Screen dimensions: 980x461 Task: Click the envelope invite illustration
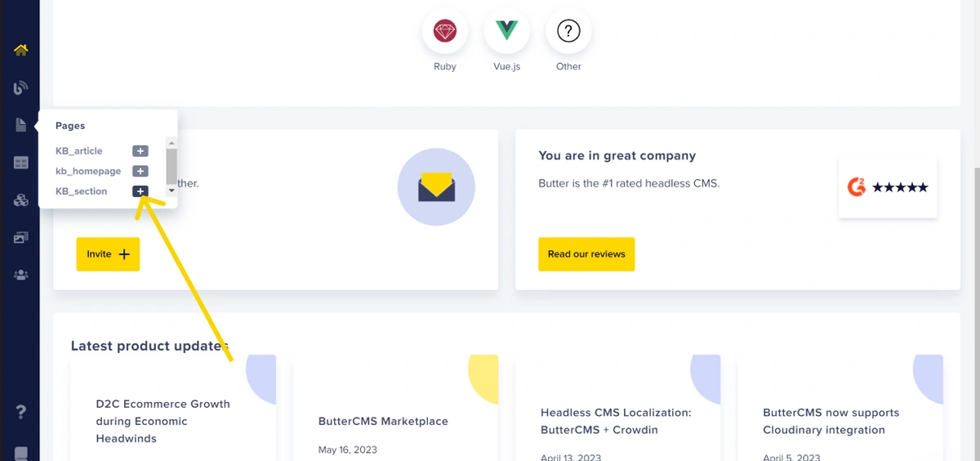pyautogui.click(x=436, y=187)
